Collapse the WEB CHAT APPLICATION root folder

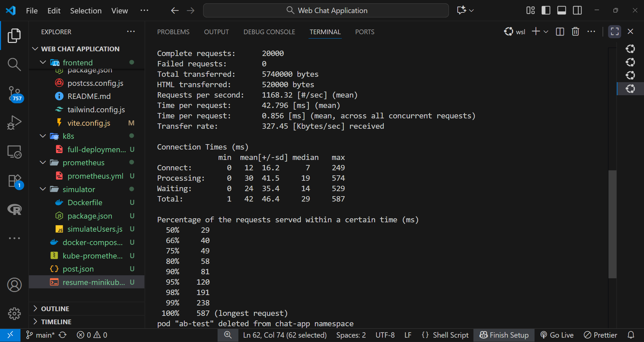point(35,49)
